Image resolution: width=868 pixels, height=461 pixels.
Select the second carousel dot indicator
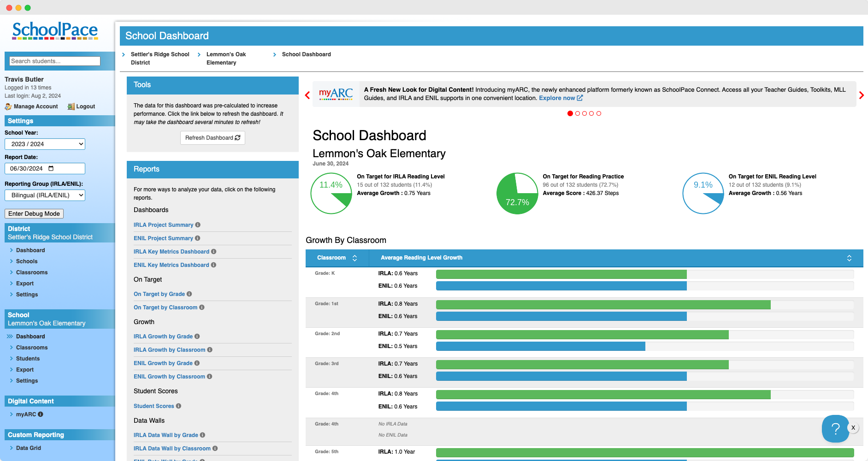(578, 113)
